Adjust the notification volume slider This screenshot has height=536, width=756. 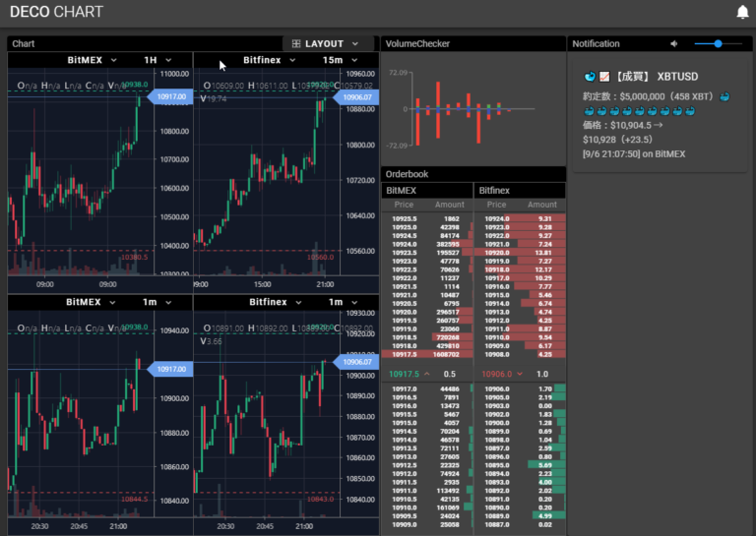click(x=719, y=43)
